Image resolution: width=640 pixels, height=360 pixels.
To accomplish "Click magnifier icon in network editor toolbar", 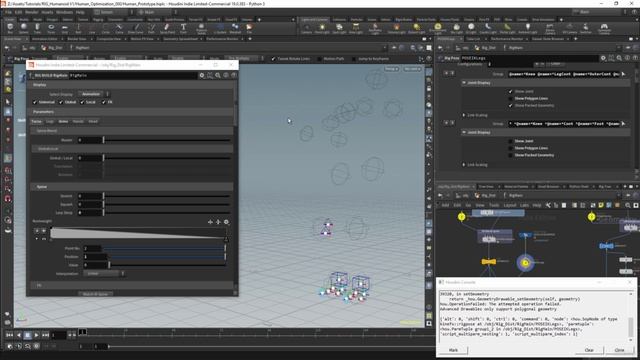I will (627, 205).
